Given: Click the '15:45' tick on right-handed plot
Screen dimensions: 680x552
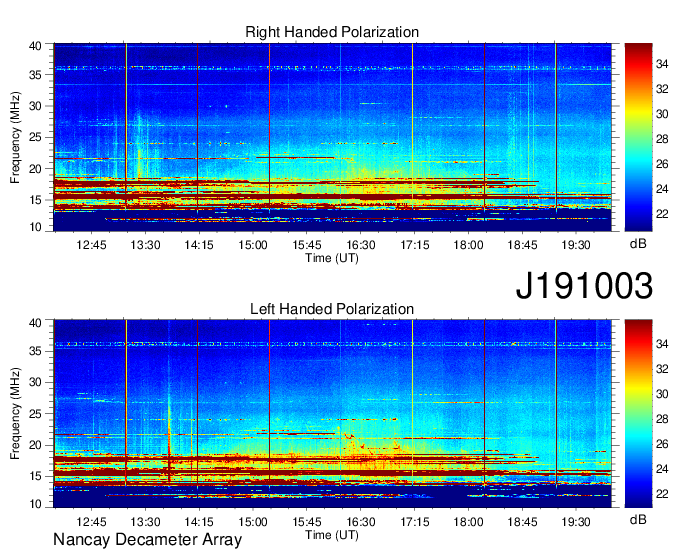Looking at the screenshot, I should (307, 245).
